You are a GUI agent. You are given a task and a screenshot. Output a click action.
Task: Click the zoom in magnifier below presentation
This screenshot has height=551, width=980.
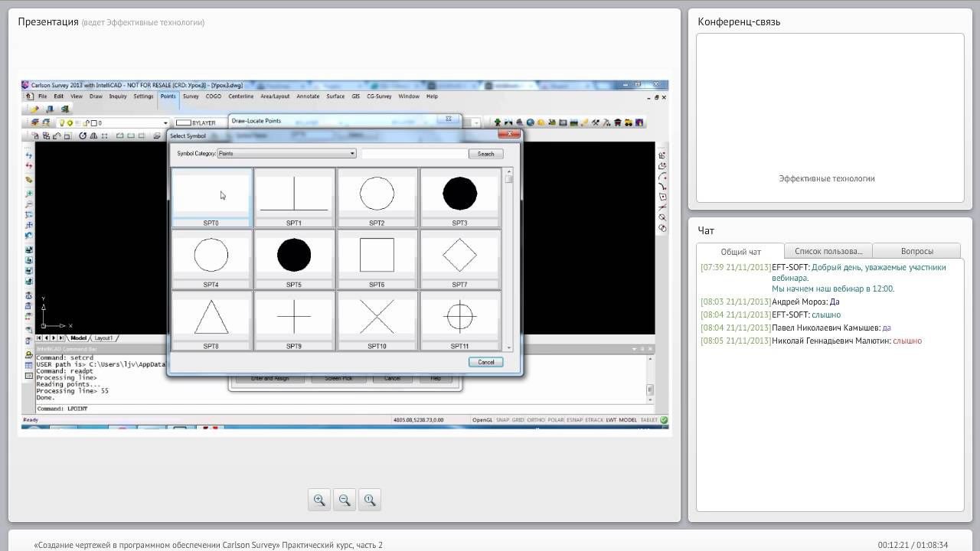(319, 500)
